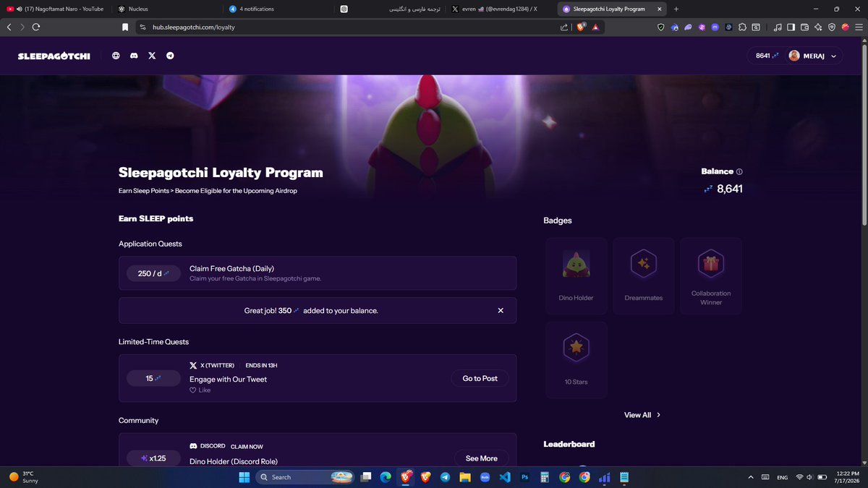Click Dino Holder (Discord Role) quest title

(x=233, y=461)
